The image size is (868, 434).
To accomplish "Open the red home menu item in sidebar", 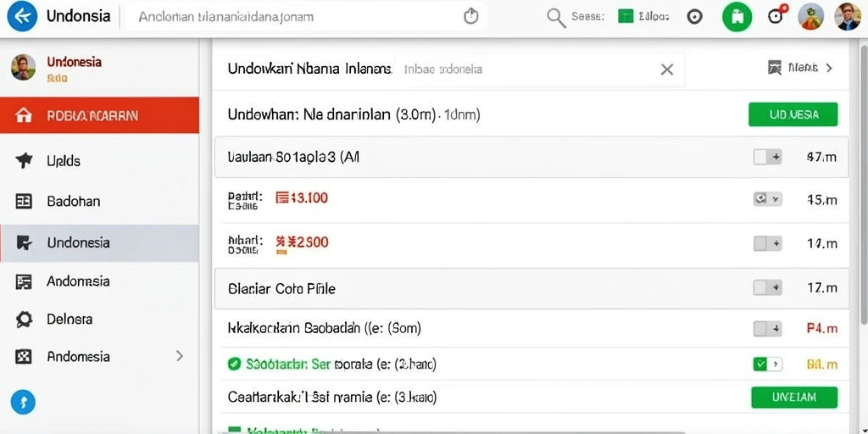I will click(x=100, y=115).
